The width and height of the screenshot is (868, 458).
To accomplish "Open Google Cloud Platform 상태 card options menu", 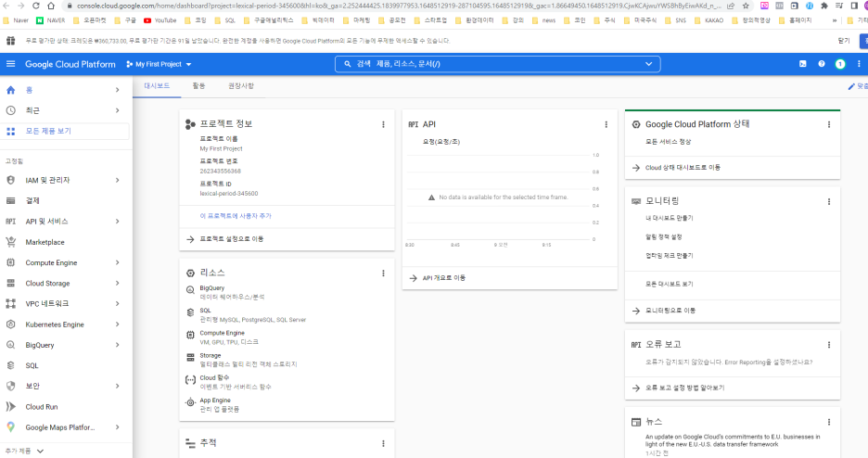I will tap(829, 124).
